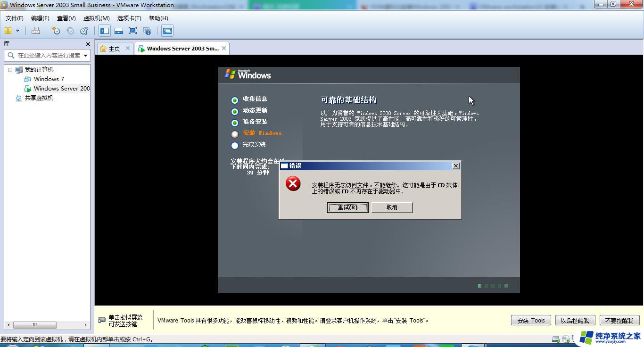Select 我的计算机 in the library tree

39,70
